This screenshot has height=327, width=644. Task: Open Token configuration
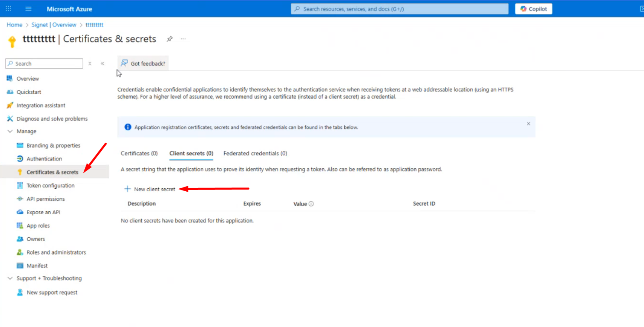[50, 185]
